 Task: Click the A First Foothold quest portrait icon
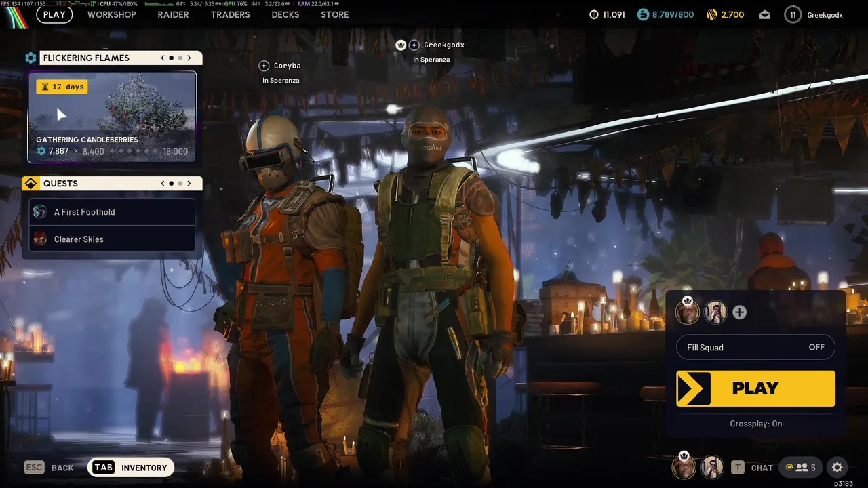tap(40, 212)
